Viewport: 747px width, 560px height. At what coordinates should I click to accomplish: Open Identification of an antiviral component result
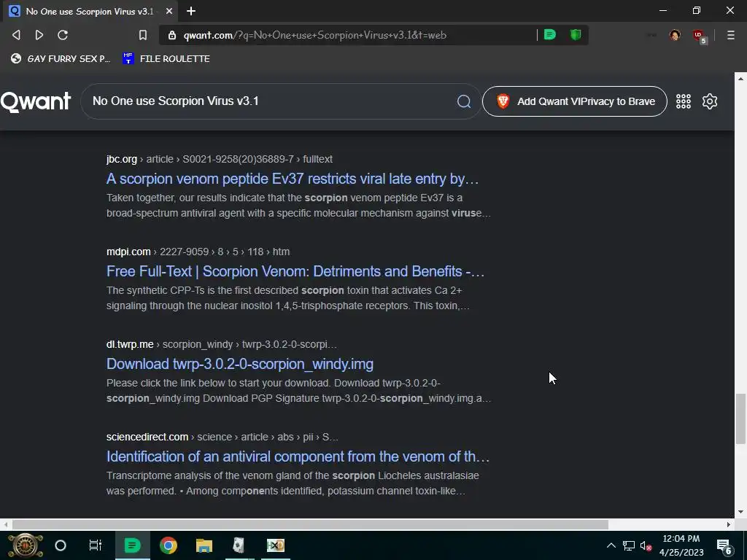tap(298, 456)
